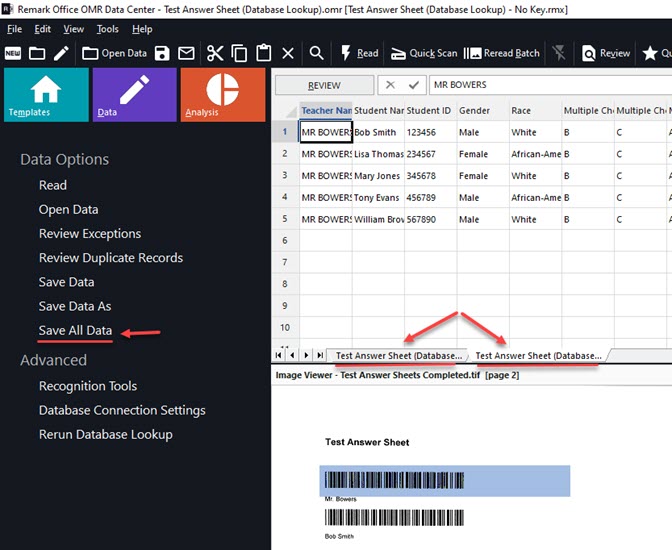Click the REVIEW button above the grid

(324, 85)
